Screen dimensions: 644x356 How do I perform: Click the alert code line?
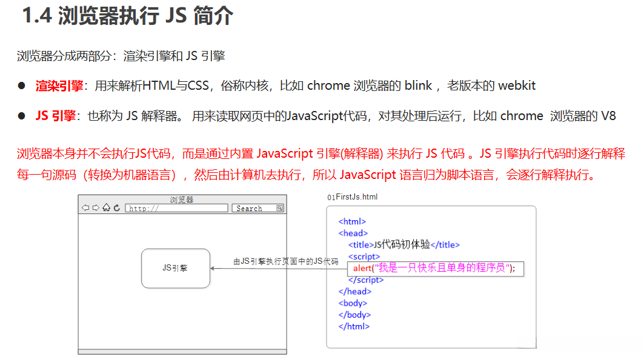pos(436,269)
